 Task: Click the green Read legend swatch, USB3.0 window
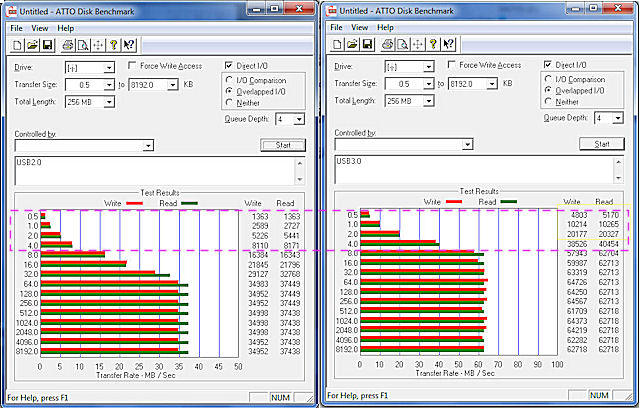pyautogui.click(x=509, y=202)
